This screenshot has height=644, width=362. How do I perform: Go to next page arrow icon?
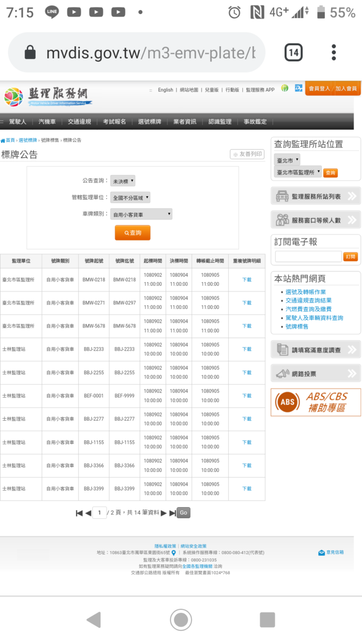click(164, 513)
